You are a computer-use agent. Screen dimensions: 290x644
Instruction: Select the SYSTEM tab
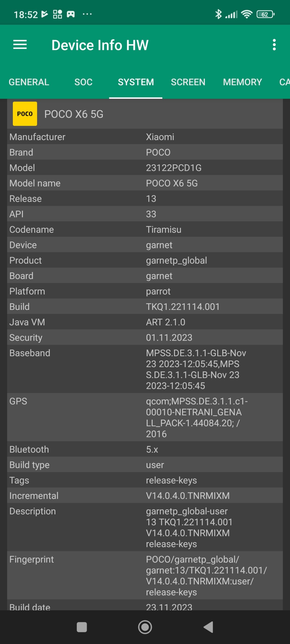click(x=136, y=82)
